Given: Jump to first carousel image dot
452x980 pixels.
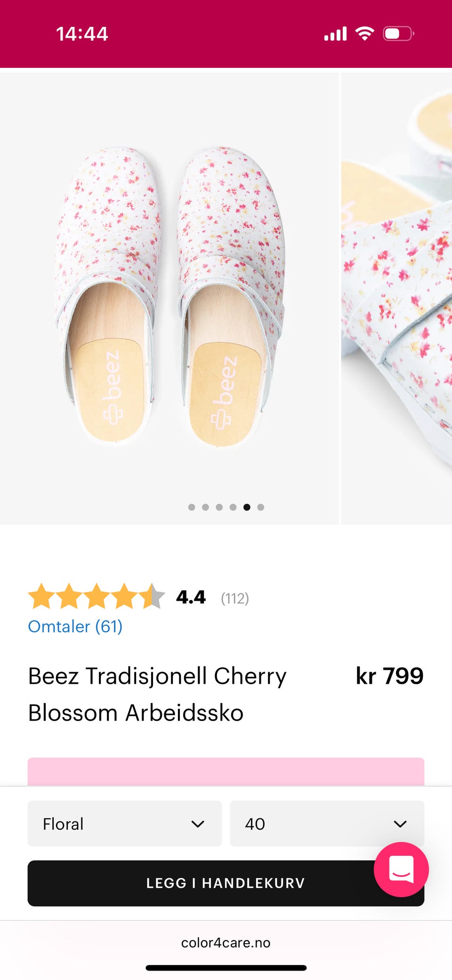Looking at the screenshot, I should pos(192,507).
